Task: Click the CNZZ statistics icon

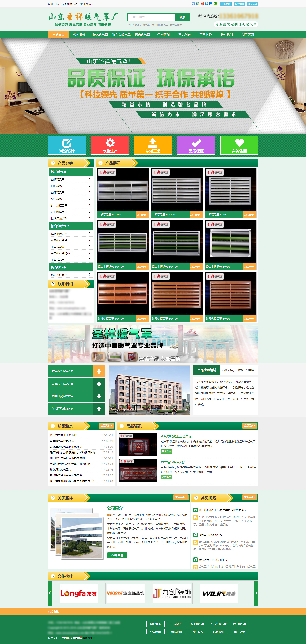Action: pos(77,638)
